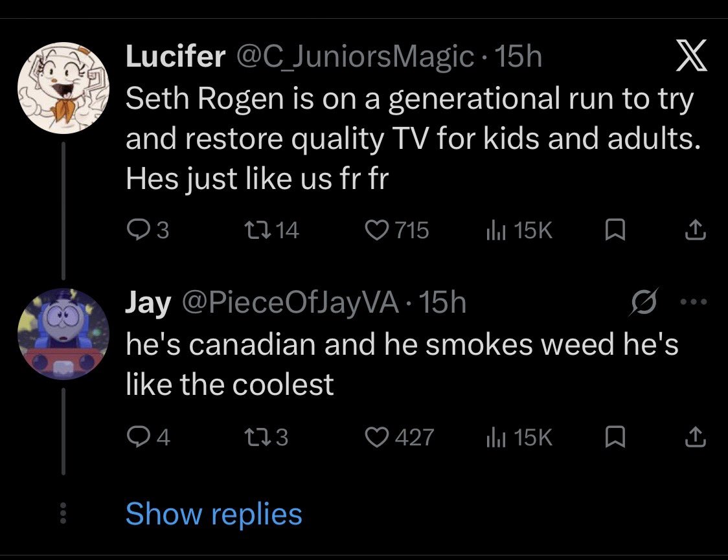
Task: Share Jay's reply via share icon
Action: (694, 438)
